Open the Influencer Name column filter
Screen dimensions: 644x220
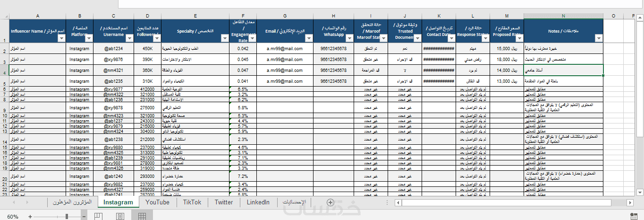pos(61,39)
